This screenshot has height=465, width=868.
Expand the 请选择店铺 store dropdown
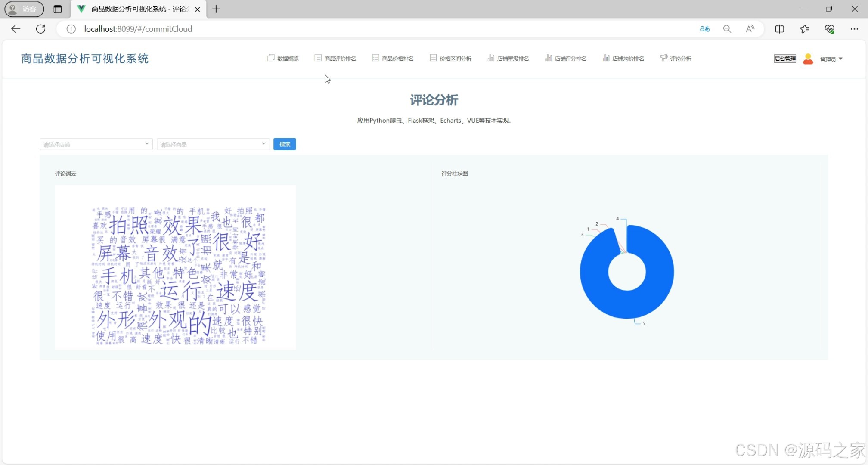coord(96,144)
